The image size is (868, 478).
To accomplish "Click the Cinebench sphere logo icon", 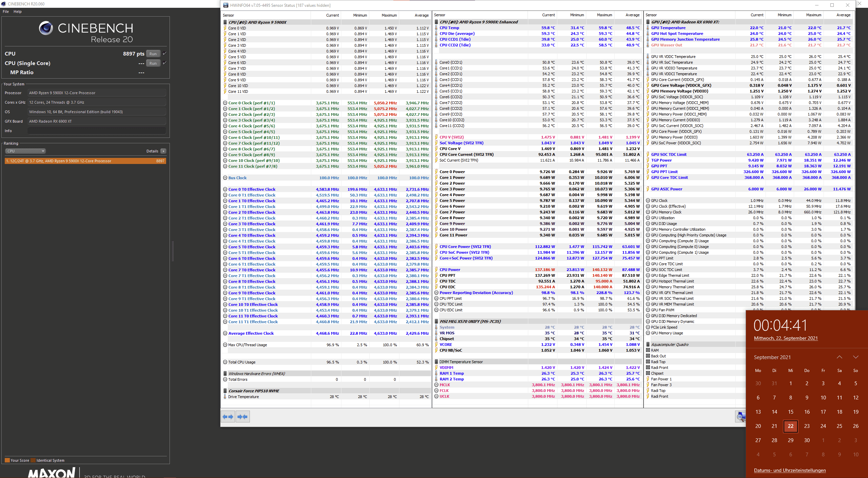I will (x=46, y=28).
